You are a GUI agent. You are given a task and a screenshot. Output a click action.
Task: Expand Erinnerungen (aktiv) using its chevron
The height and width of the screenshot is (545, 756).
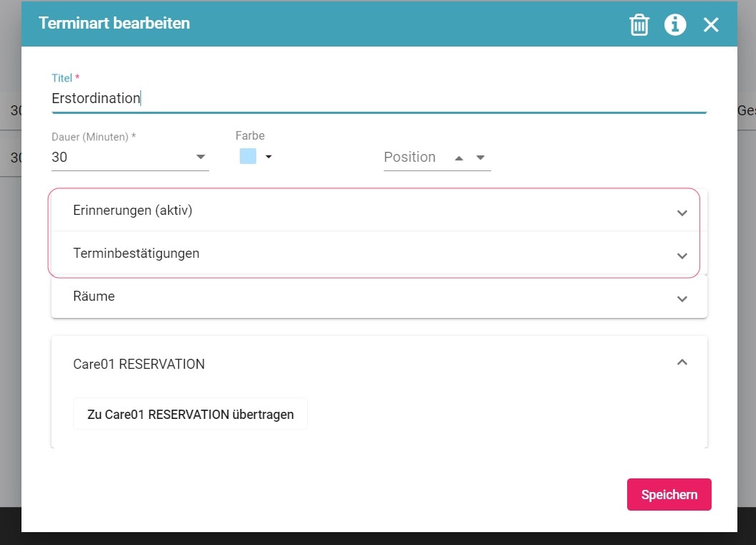pos(682,213)
